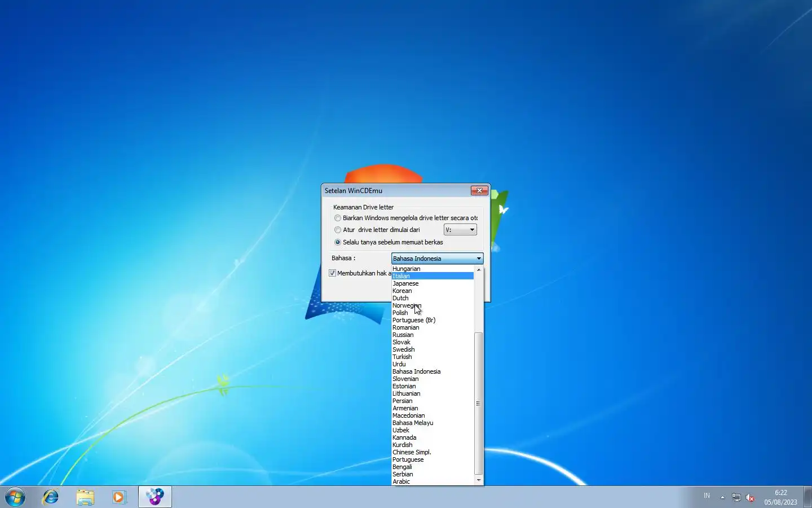Select Kurdish in the dropdown list
The height and width of the screenshot is (508, 812).
[433, 445]
